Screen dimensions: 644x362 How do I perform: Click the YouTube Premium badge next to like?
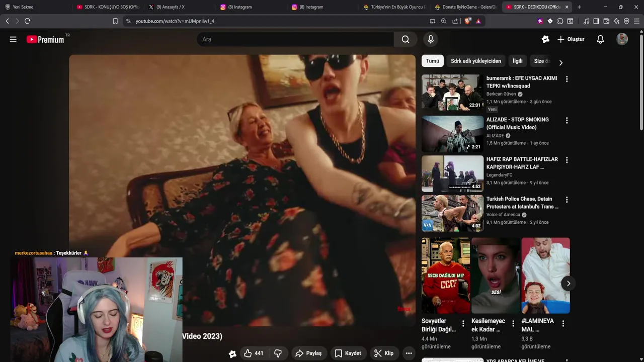tap(232, 354)
